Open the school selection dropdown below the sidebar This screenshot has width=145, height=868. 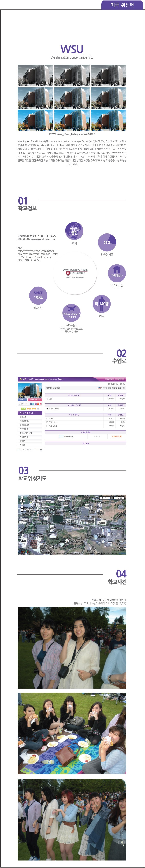click(30, 450)
